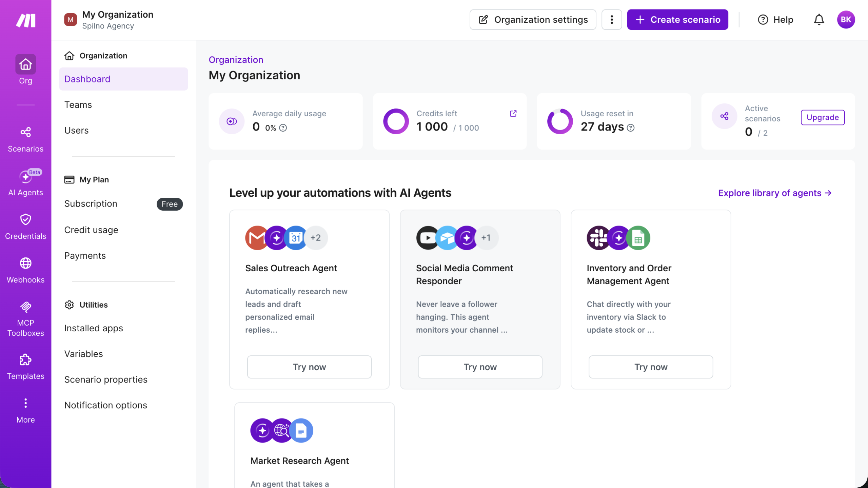Click the YouTube icon on Social Media card
Screen dimensions: 868x488
click(x=428, y=238)
